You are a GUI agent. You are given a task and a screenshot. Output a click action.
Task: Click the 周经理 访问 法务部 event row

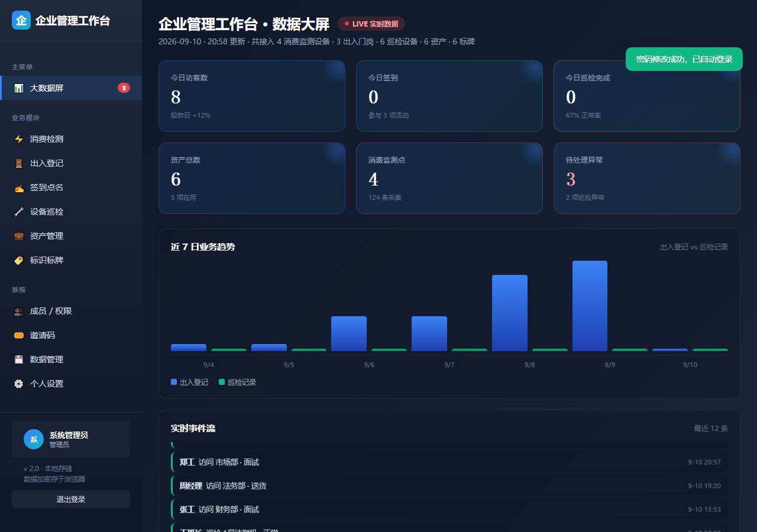pyautogui.click(x=449, y=486)
